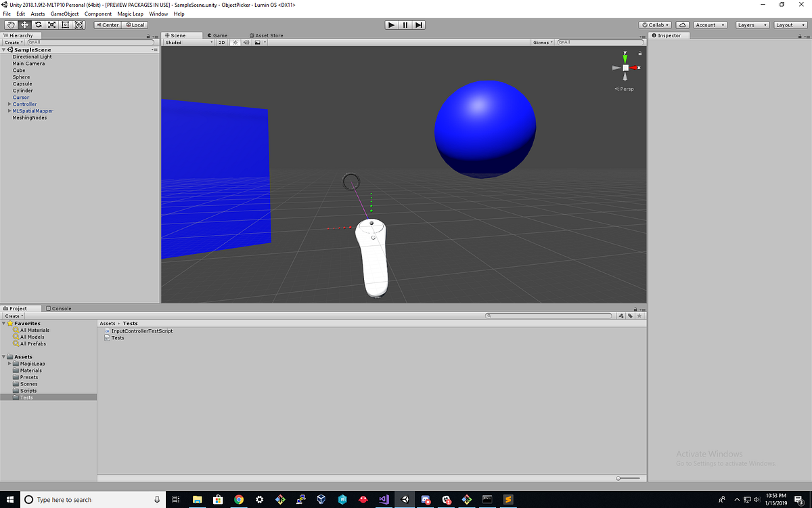Enable 2D view mode
812x508 pixels.
[221, 42]
